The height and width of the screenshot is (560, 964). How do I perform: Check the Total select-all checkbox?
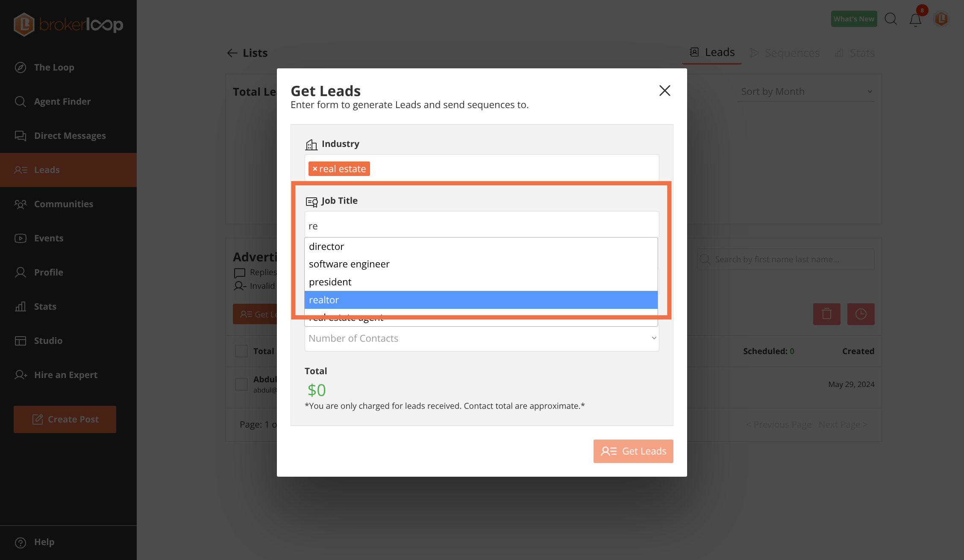click(x=241, y=351)
